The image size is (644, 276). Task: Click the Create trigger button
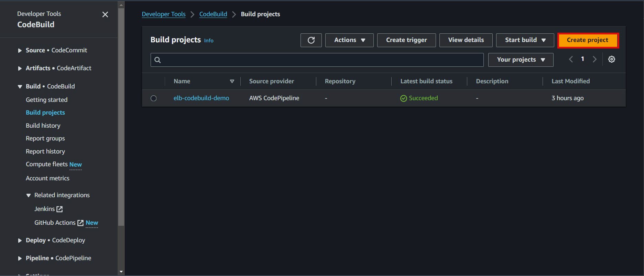pos(406,40)
